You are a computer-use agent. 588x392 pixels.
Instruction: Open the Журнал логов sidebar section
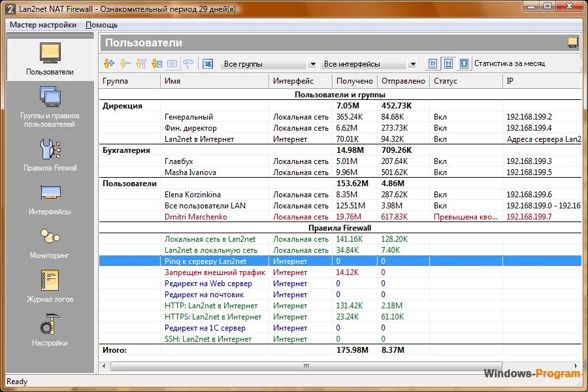[50, 287]
